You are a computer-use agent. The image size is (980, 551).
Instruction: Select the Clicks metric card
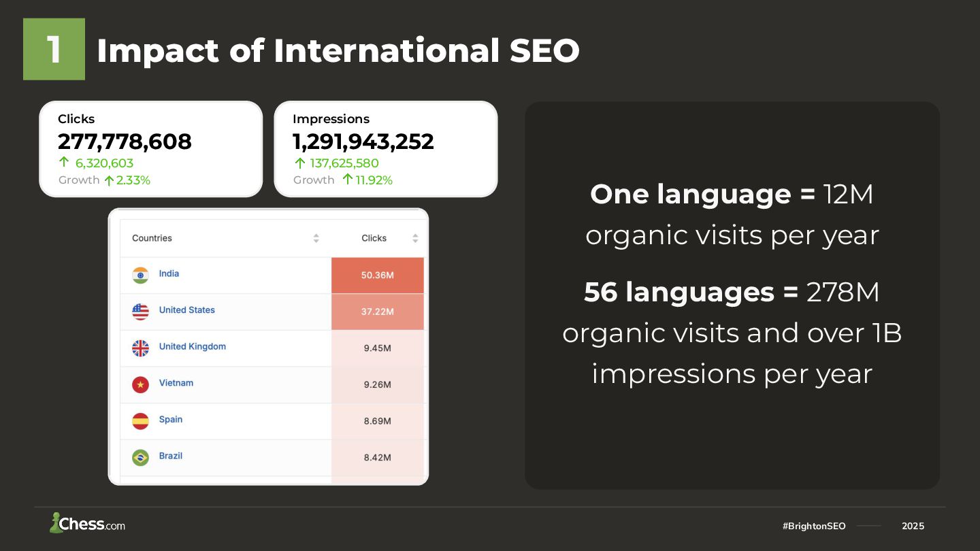(150, 149)
